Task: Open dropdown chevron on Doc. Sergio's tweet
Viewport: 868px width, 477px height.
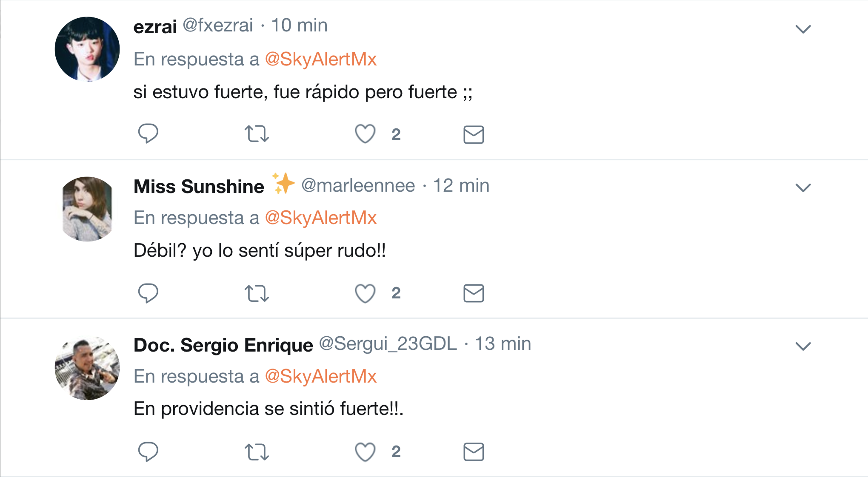Action: [803, 346]
